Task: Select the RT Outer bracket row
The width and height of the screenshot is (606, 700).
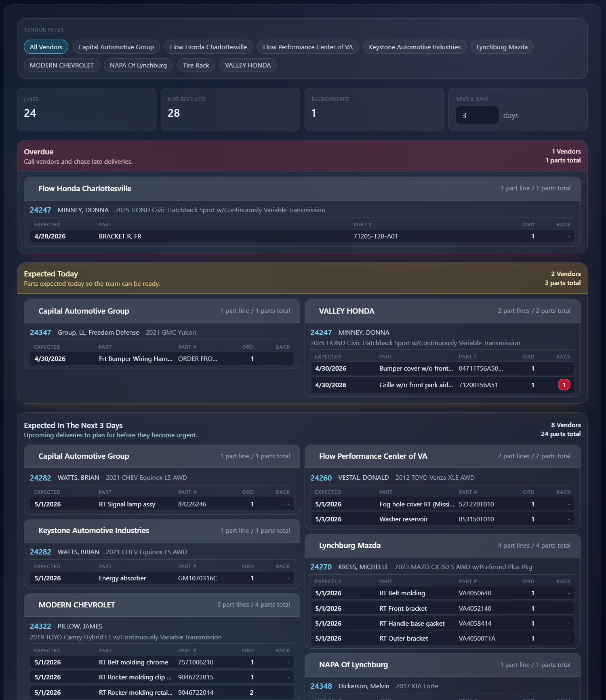Action: 442,639
